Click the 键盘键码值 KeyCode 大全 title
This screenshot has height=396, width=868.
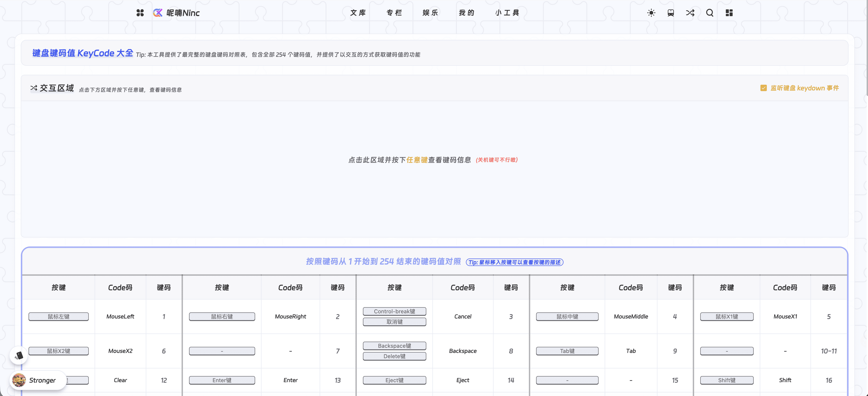[83, 53]
